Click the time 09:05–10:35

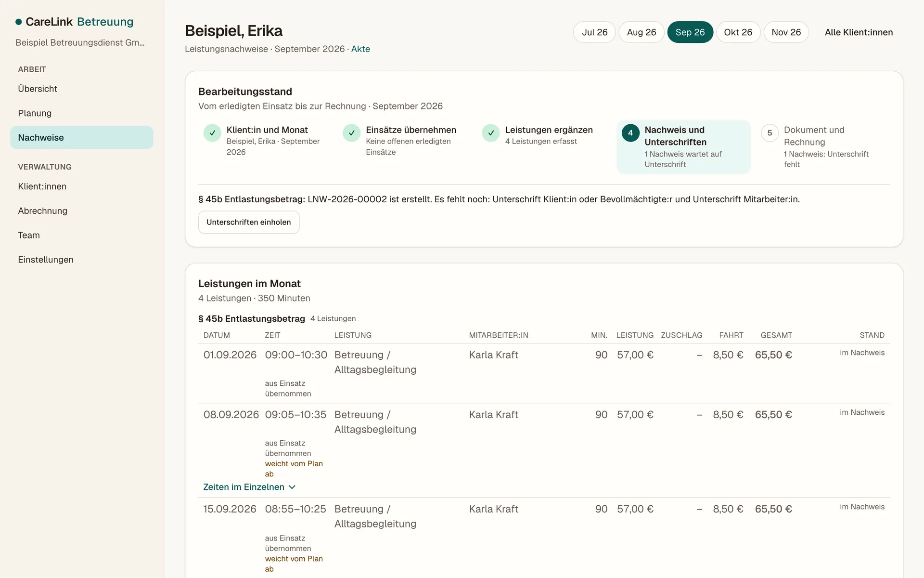pyautogui.click(x=295, y=415)
